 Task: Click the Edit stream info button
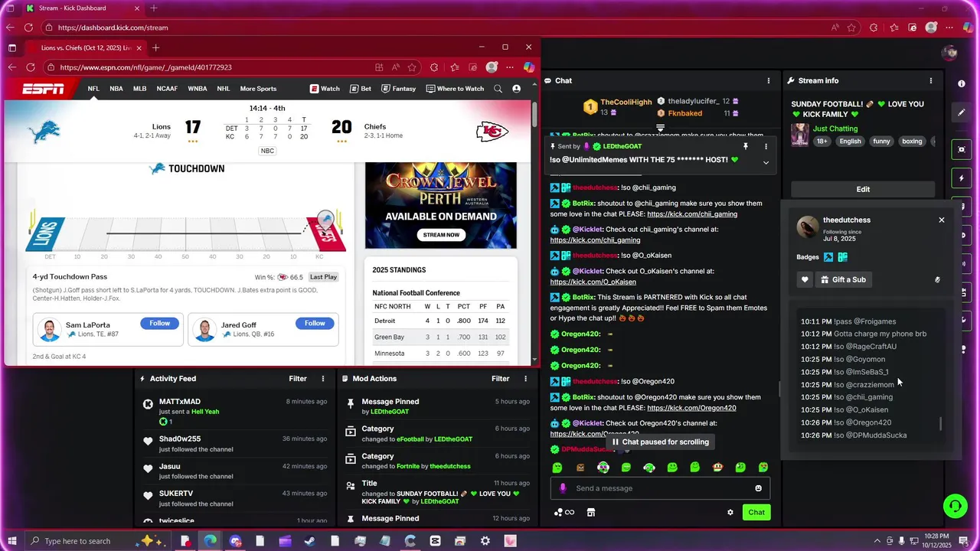[x=863, y=189]
